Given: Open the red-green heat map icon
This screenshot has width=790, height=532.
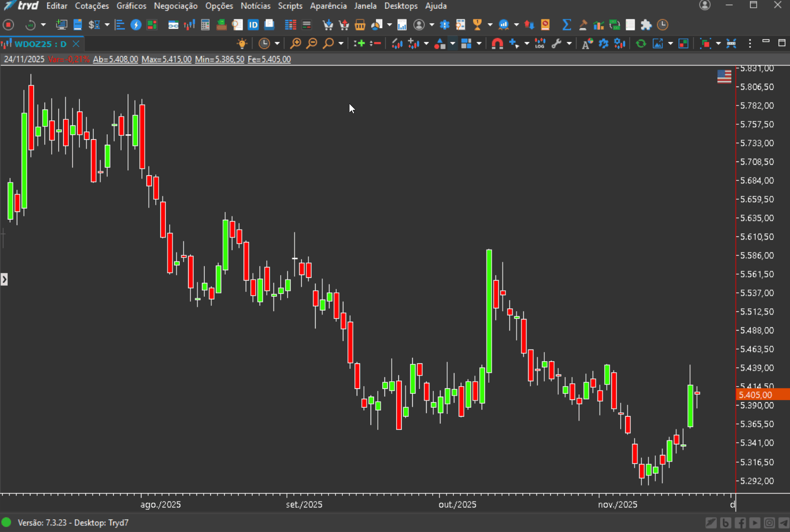Looking at the screenshot, I should tap(152, 25).
